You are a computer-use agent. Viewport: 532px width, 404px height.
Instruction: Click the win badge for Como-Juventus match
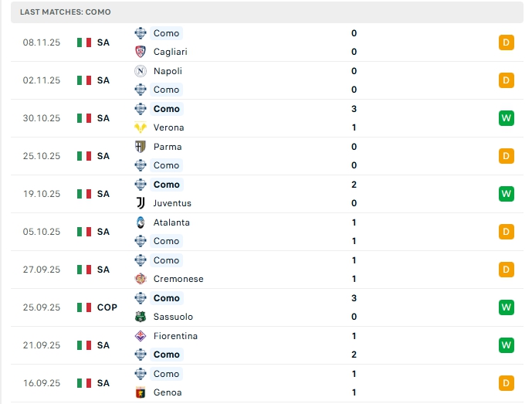[506, 194]
